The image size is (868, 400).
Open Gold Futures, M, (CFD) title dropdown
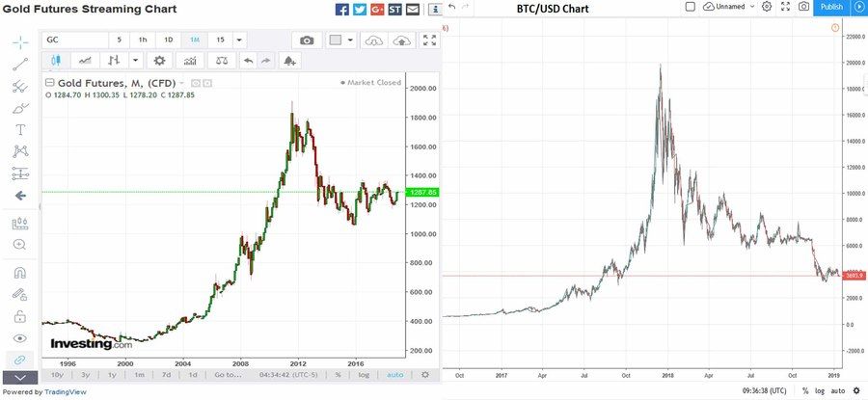[x=180, y=83]
